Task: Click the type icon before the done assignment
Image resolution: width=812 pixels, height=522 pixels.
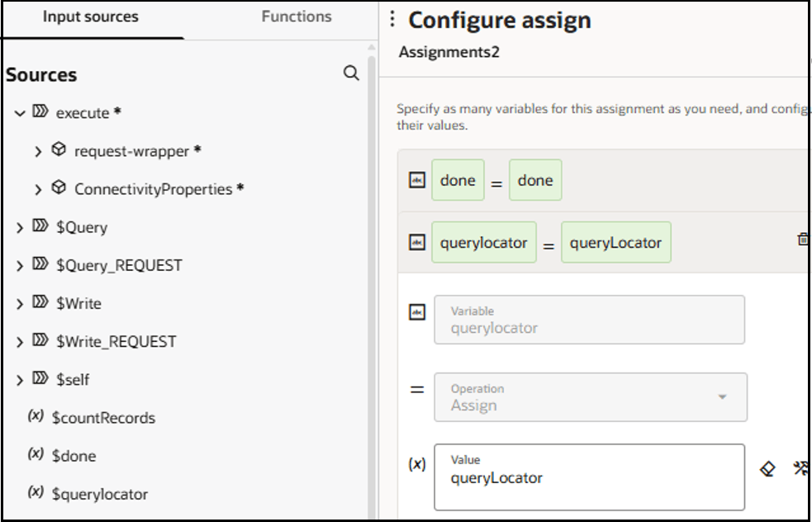Action: click(x=417, y=180)
